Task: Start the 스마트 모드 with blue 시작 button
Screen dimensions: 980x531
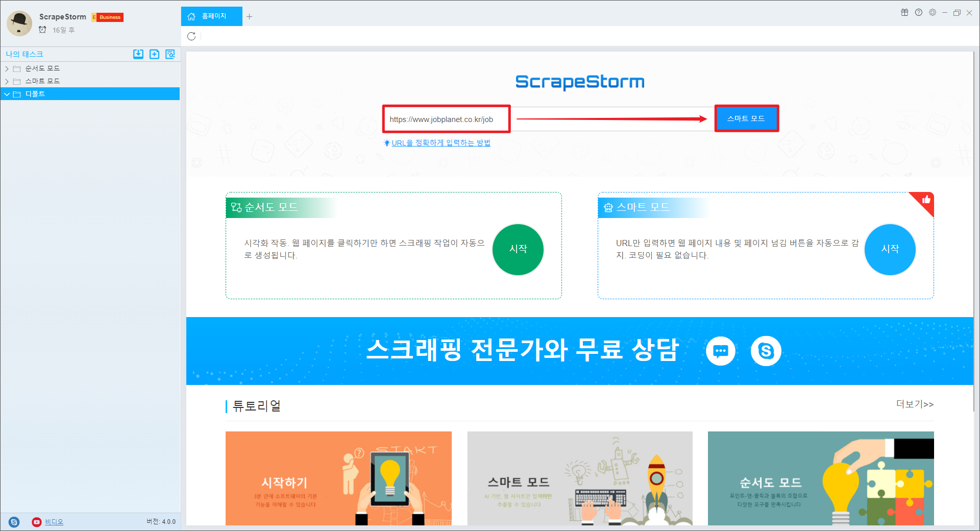Action: point(890,249)
